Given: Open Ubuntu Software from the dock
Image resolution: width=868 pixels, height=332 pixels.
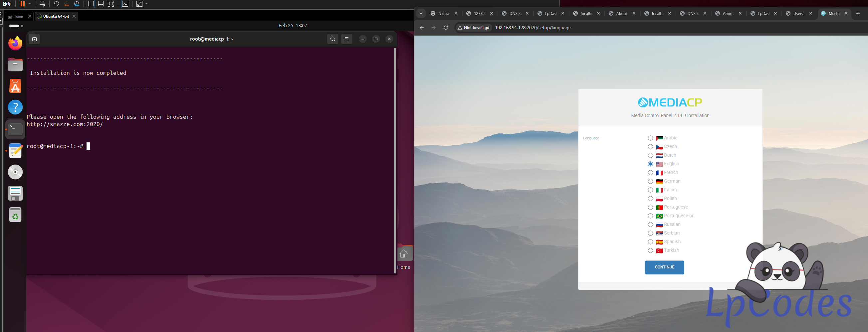Looking at the screenshot, I should (x=15, y=86).
